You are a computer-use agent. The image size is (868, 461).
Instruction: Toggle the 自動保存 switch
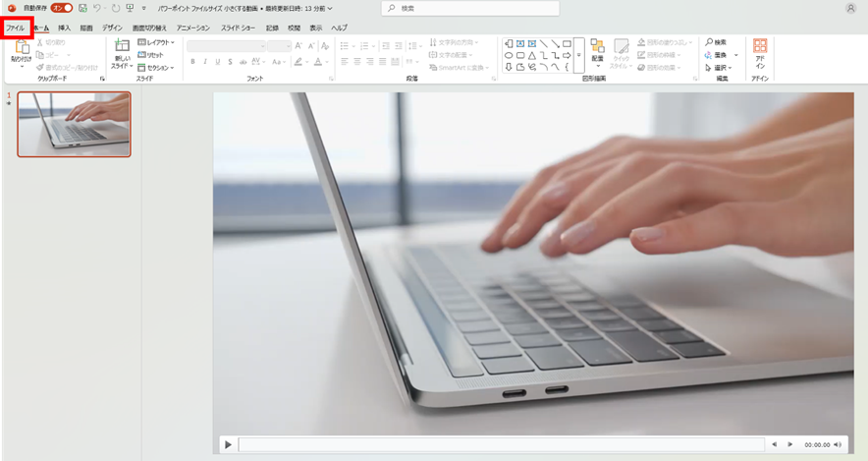[x=61, y=8]
